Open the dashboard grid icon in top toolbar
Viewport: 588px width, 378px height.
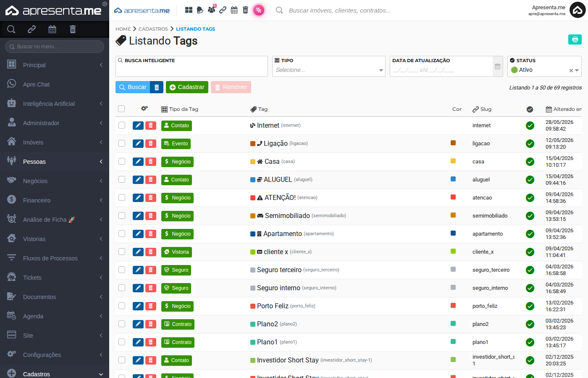pos(189,10)
